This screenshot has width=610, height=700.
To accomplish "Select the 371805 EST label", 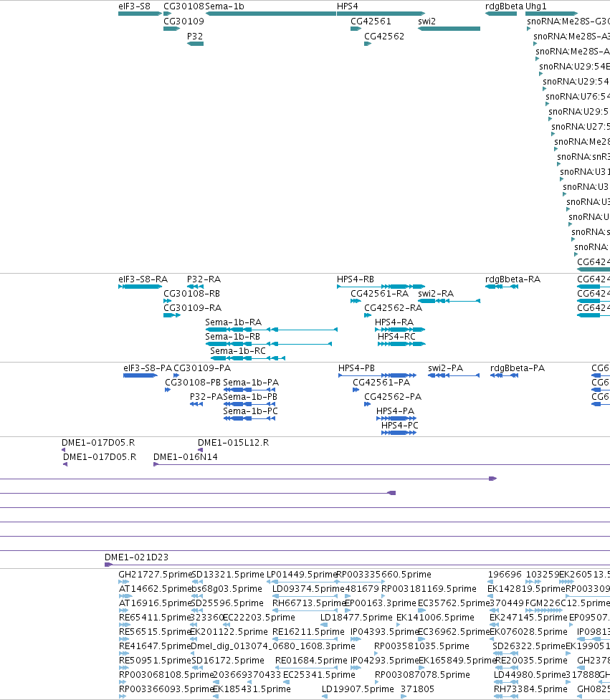I will tap(417, 689).
